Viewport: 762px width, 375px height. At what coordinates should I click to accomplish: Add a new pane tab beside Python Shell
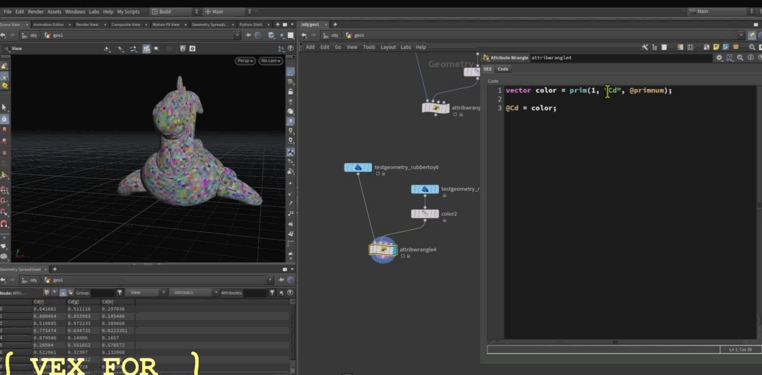click(x=277, y=24)
